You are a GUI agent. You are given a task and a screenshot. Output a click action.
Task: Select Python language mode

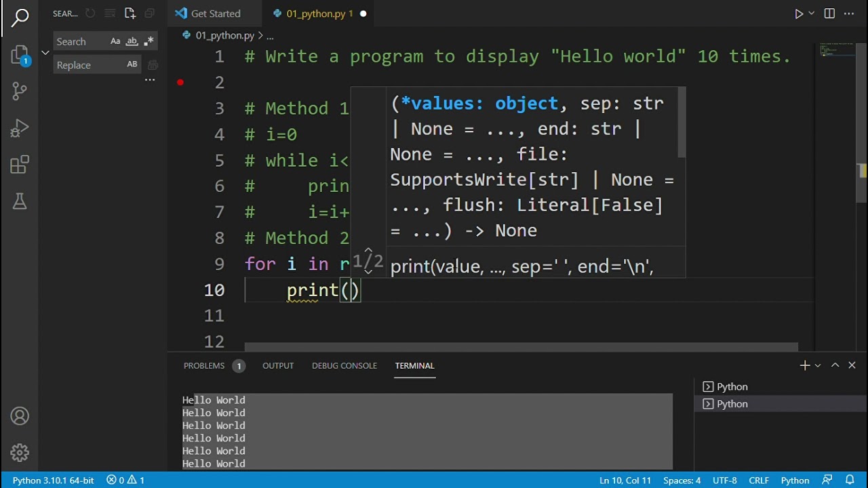(x=795, y=480)
